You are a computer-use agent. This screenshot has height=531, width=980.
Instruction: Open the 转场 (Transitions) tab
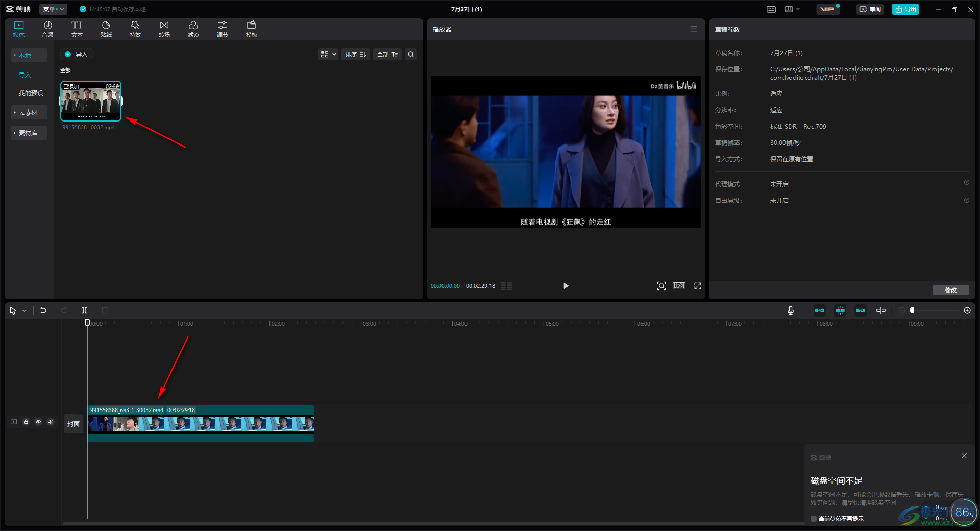164,29
